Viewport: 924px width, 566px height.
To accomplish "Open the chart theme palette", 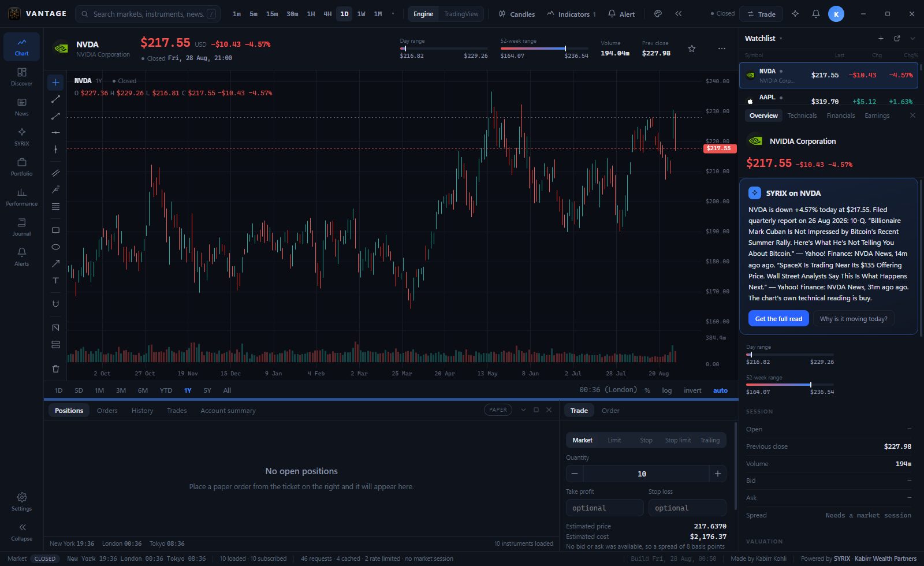I will pyautogui.click(x=658, y=14).
